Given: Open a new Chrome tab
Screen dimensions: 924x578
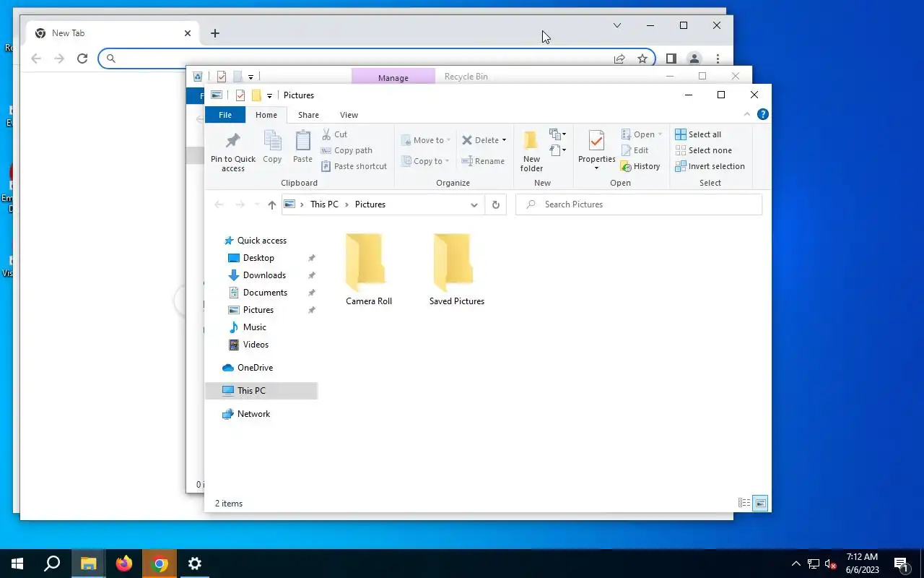Looking at the screenshot, I should click(x=215, y=33).
